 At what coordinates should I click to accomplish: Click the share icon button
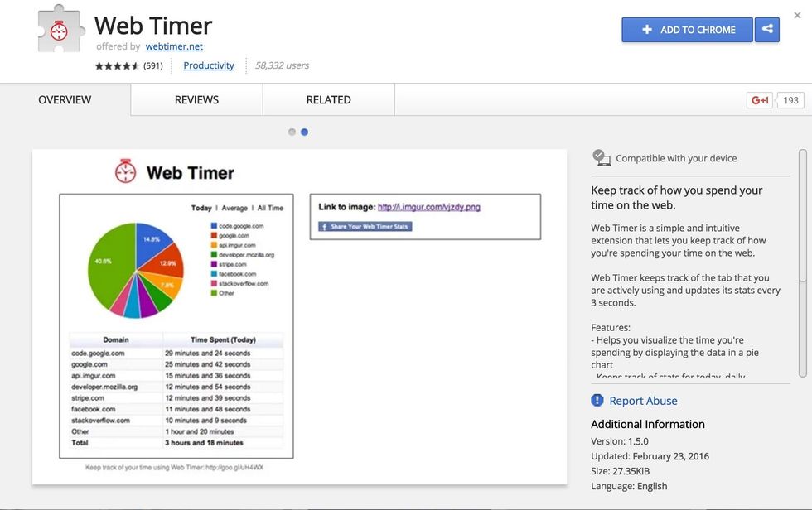tap(767, 30)
